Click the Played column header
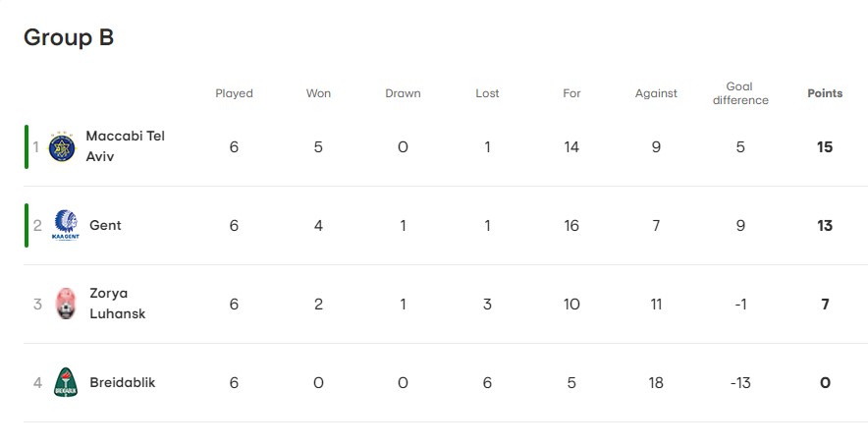The height and width of the screenshot is (447, 868). point(234,93)
